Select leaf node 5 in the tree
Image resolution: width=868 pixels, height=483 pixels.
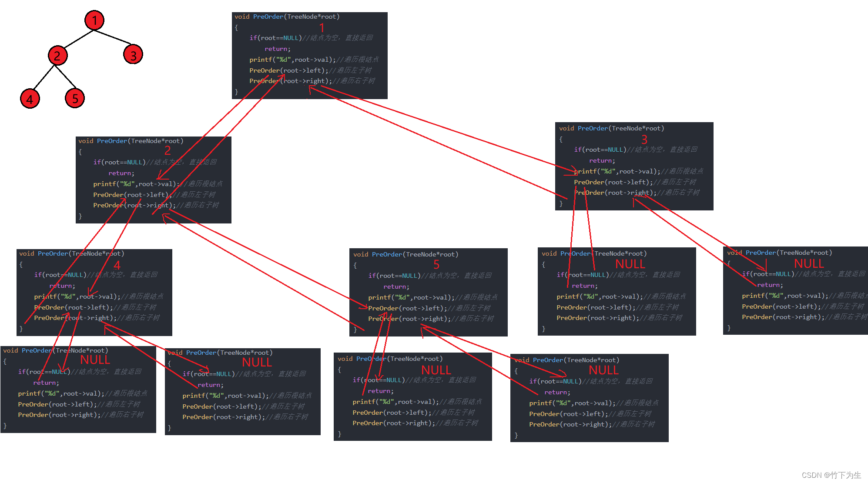pyautogui.click(x=75, y=98)
